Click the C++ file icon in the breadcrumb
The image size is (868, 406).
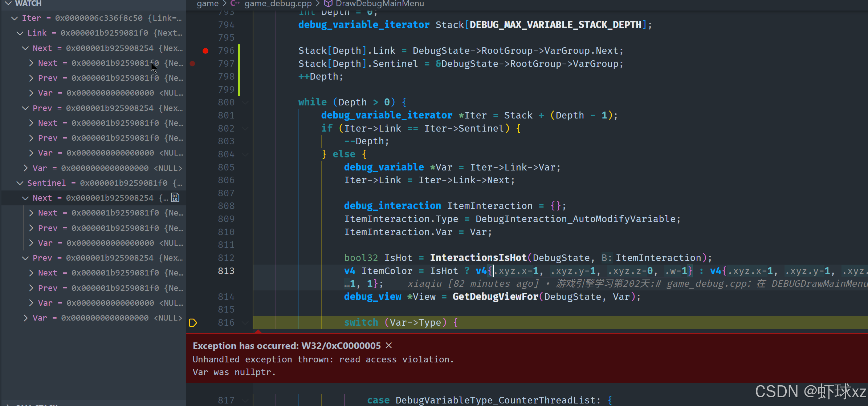click(x=235, y=4)
